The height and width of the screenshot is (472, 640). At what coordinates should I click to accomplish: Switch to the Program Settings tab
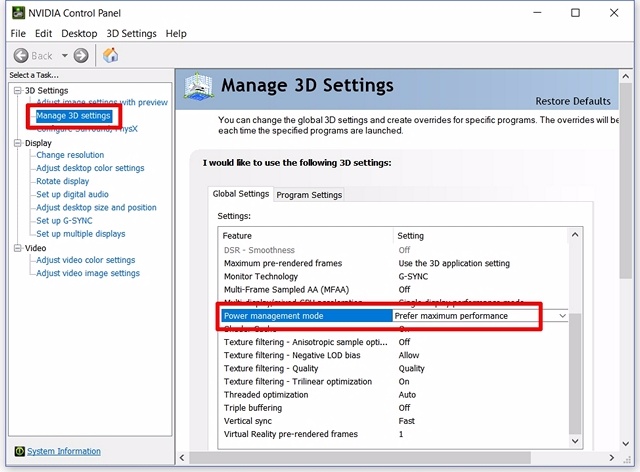(309, 195)
